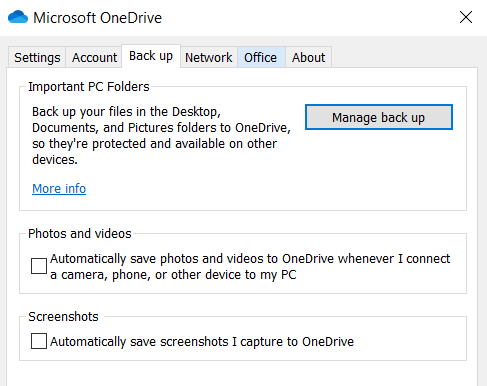Enable auto-save photos and videos checkbox
Image resolution: width=487 pixels, height=386 pixels.
coord(39,266)
